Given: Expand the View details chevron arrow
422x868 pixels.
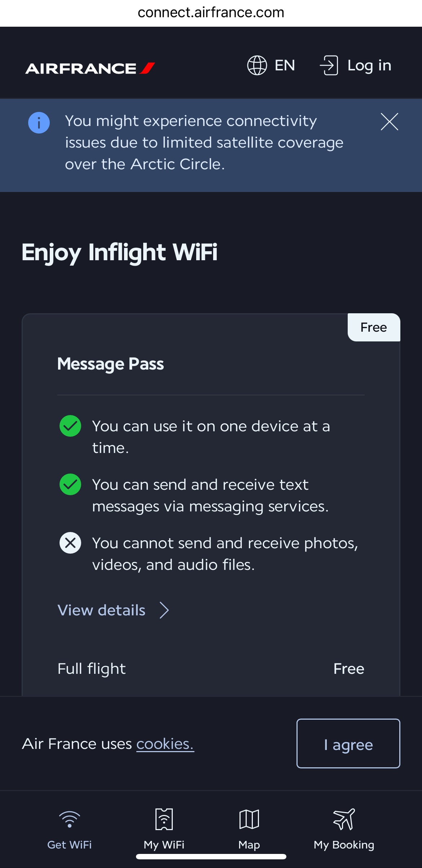Looking at the screenshot, I should tap(164, 610).
